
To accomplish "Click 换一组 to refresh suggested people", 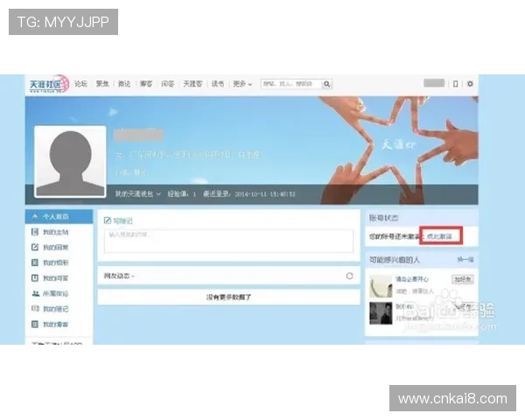I will [465, 260].
